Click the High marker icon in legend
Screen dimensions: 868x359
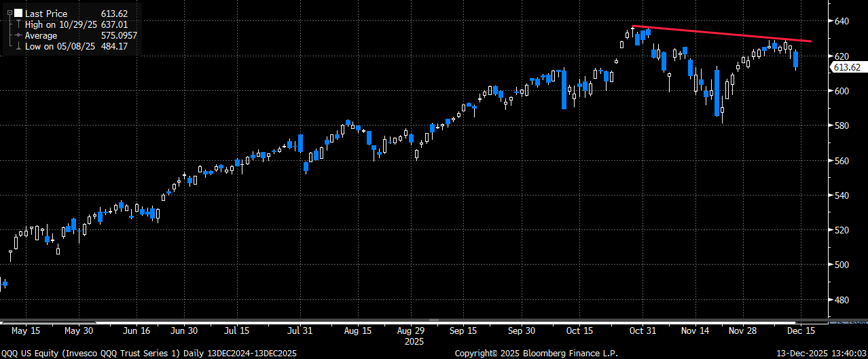coord(18,24)
